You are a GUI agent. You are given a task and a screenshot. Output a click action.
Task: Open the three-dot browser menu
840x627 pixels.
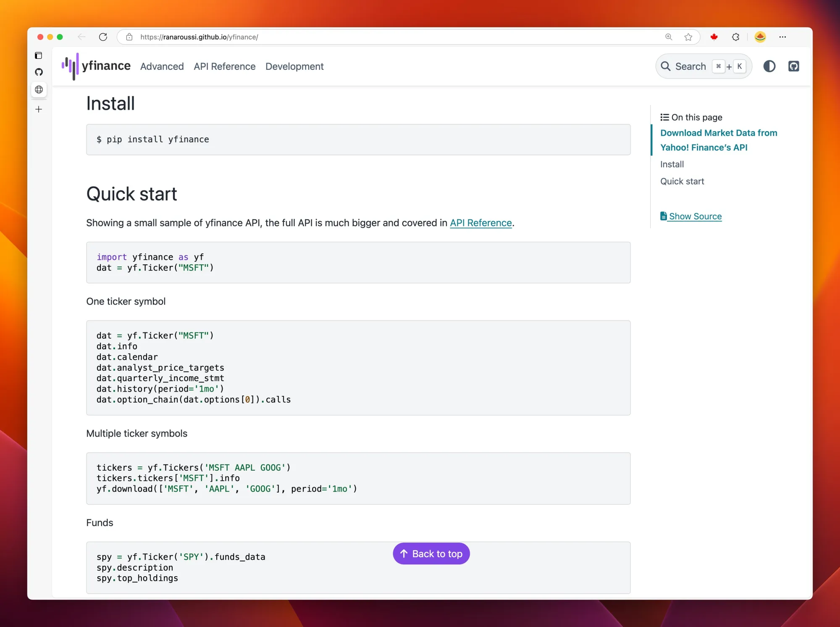[x=782, y=37]
